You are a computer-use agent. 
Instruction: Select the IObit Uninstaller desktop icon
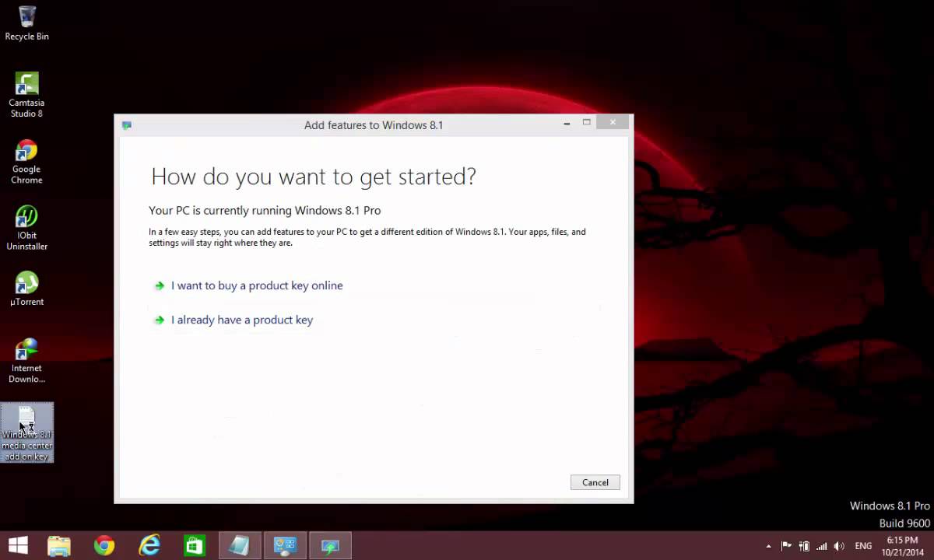point(26,228)
